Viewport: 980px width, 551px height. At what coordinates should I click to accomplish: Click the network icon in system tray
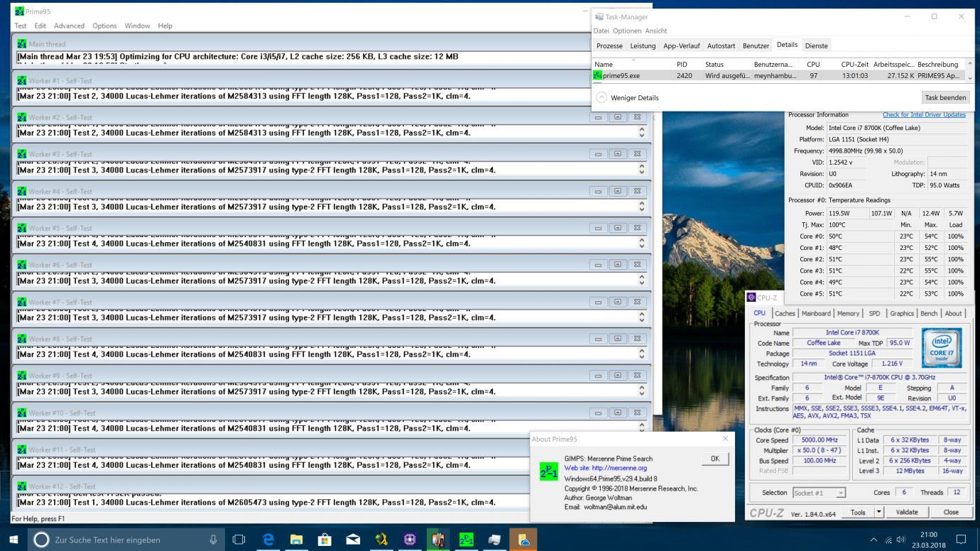888,540
